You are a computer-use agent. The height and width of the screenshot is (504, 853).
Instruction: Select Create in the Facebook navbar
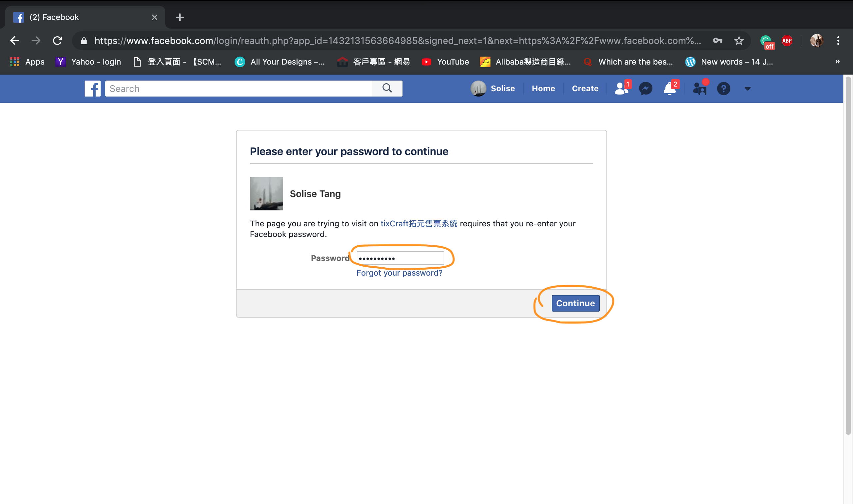pyautogui.click(x=585, y=89)
